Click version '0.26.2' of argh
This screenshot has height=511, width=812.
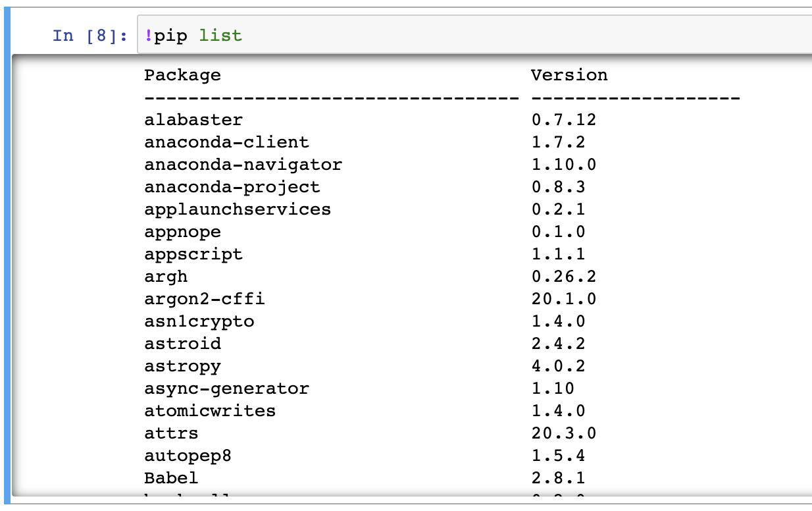tap(564, 277)
